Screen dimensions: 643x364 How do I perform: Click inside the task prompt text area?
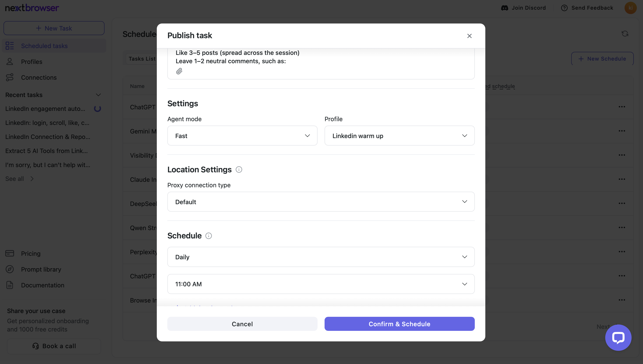coord(321,58)
